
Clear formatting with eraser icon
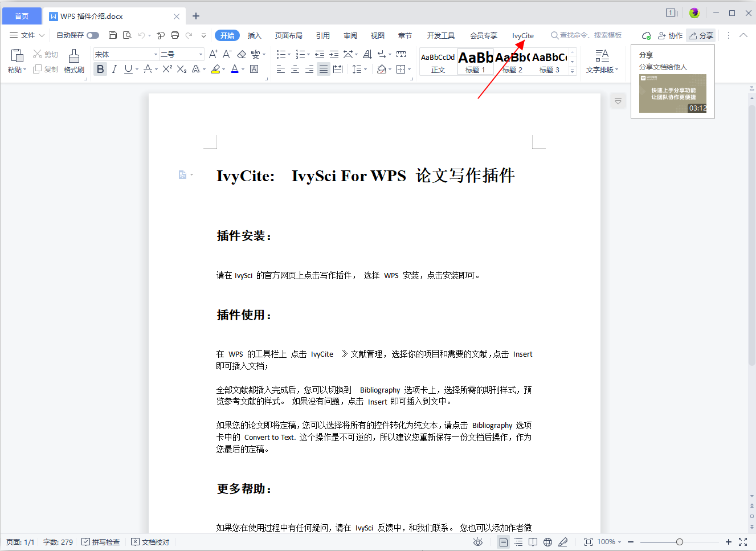coord(242,54)
